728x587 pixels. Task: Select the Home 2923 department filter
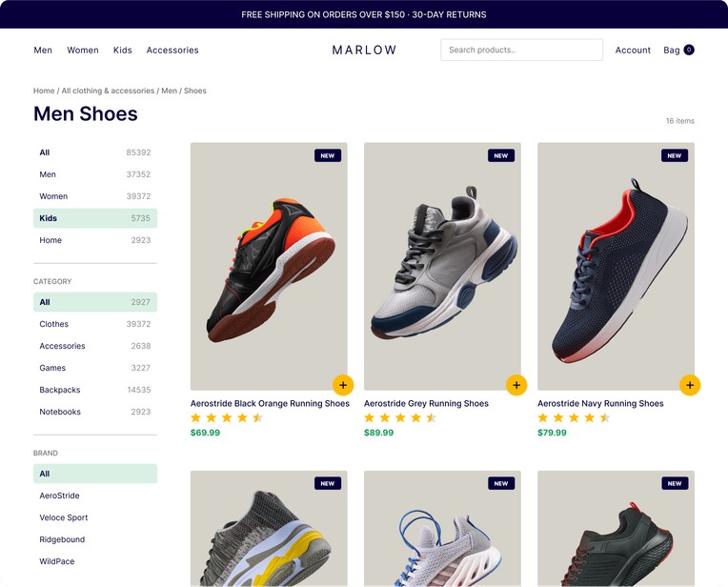click(x=95, y=240)
